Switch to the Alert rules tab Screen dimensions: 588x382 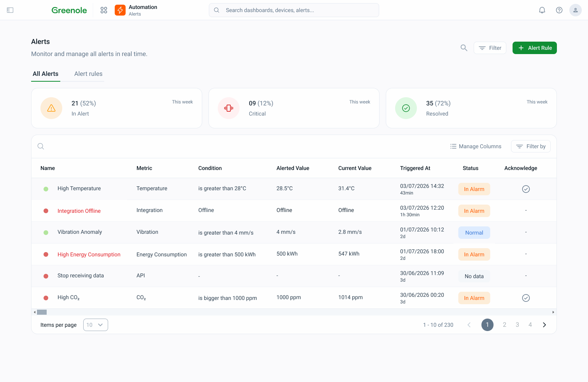[88, 74]
